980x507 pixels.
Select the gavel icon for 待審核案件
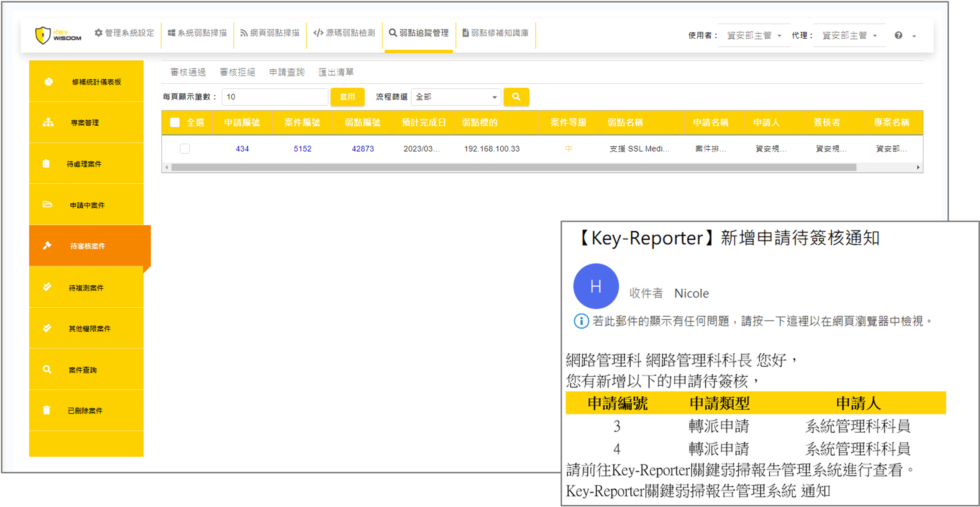point(47,246)
